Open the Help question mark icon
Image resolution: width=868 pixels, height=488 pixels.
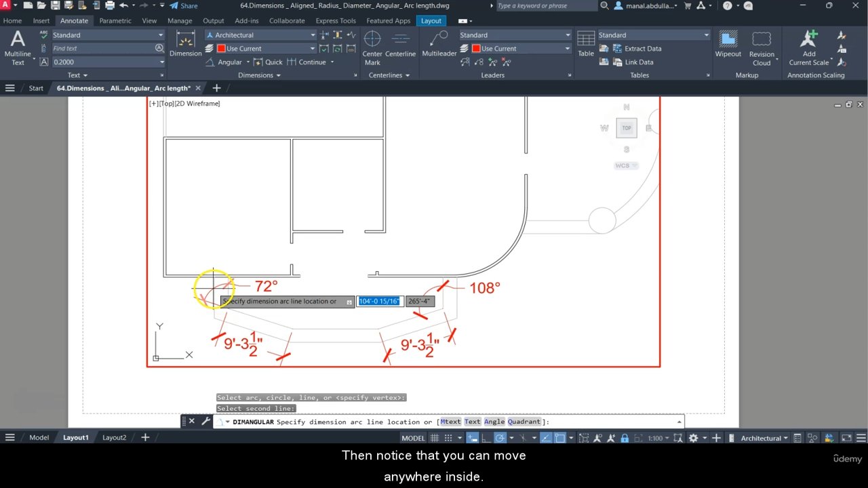click(727, 5)
